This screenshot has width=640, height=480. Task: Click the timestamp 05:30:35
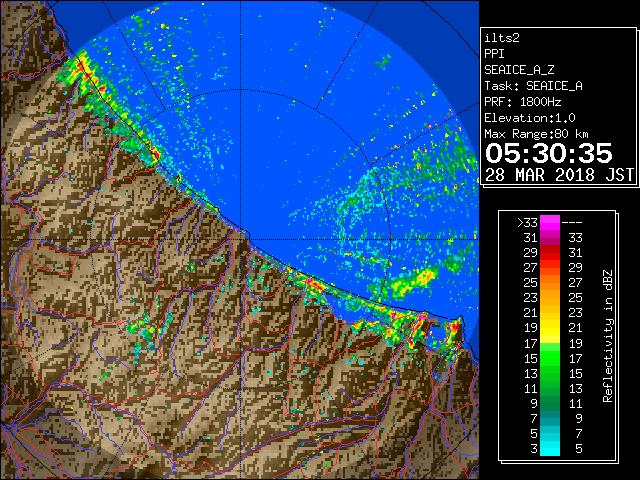[x=549, y=153]
